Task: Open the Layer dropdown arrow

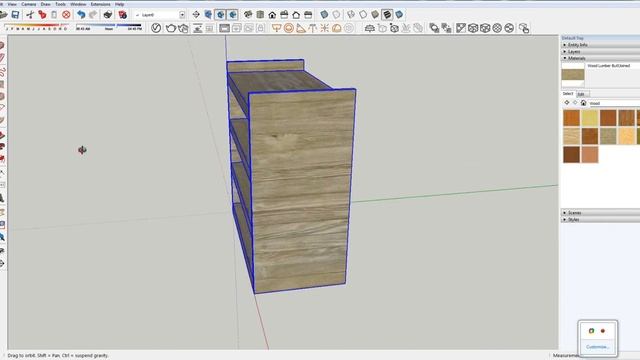Action: coord(182,15)
